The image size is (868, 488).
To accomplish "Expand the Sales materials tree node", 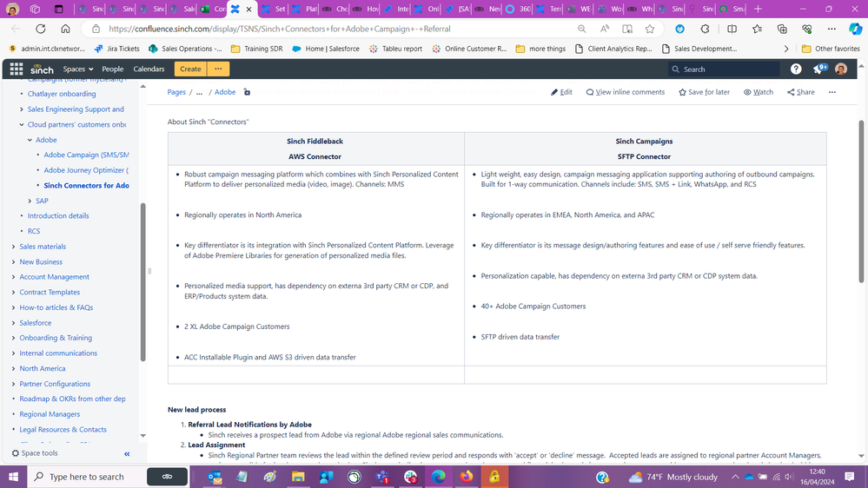I will click(x=13, y=247).
